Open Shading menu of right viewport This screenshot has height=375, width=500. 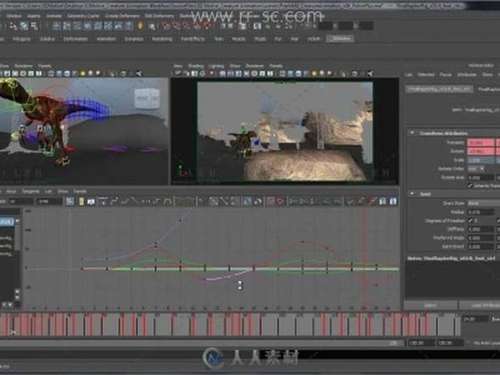(x=196, y=66)
